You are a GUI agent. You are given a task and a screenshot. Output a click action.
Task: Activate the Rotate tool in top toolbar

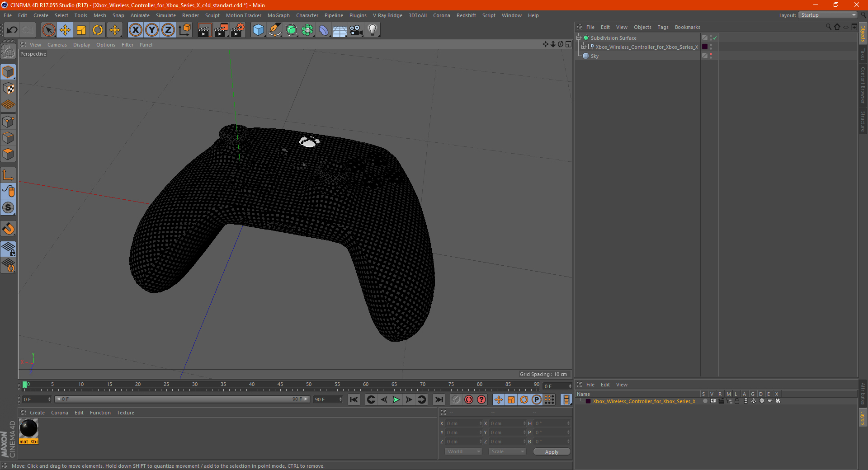click(x=98, y=30)
